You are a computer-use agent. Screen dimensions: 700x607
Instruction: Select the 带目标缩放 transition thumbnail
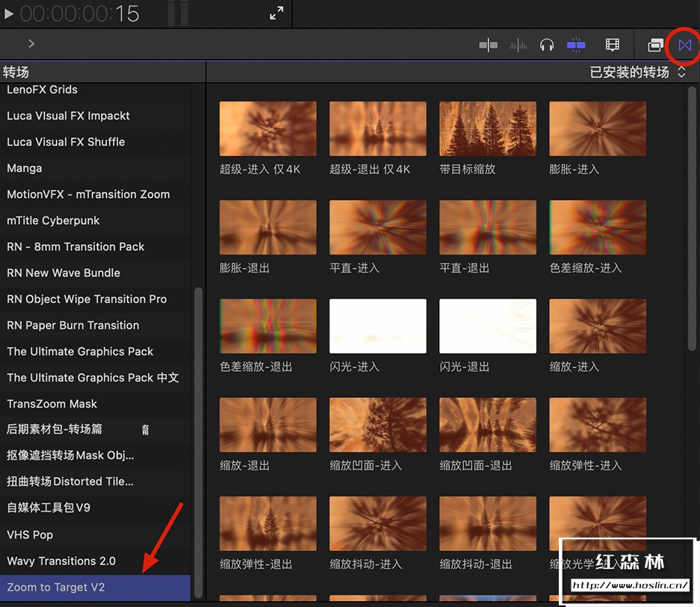point(487,129)
